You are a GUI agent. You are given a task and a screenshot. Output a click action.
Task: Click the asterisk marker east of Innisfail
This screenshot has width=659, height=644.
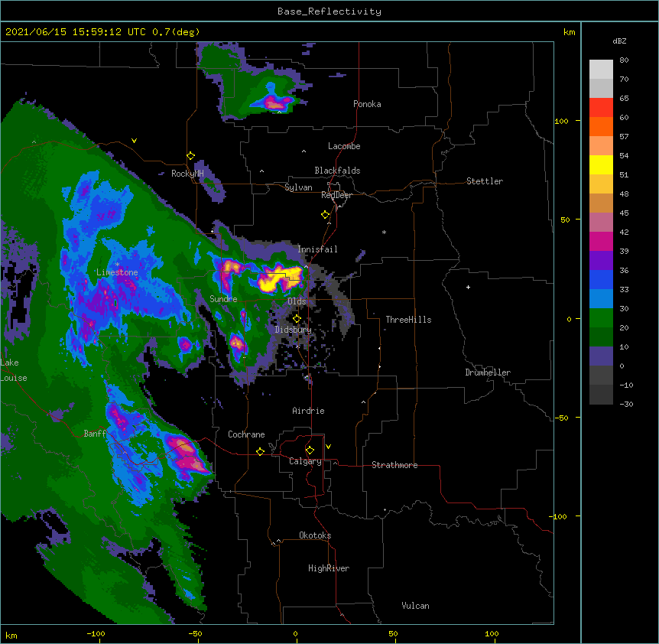[x=384, y=232]
